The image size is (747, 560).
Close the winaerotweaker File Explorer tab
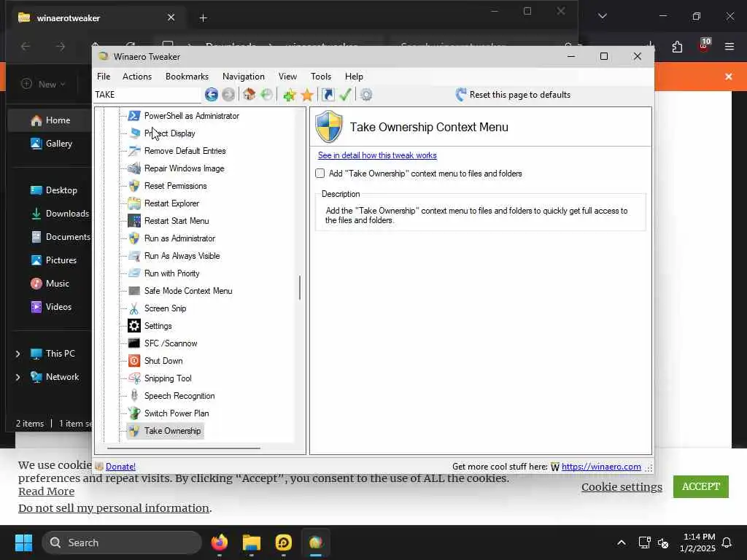click(171, 17)
